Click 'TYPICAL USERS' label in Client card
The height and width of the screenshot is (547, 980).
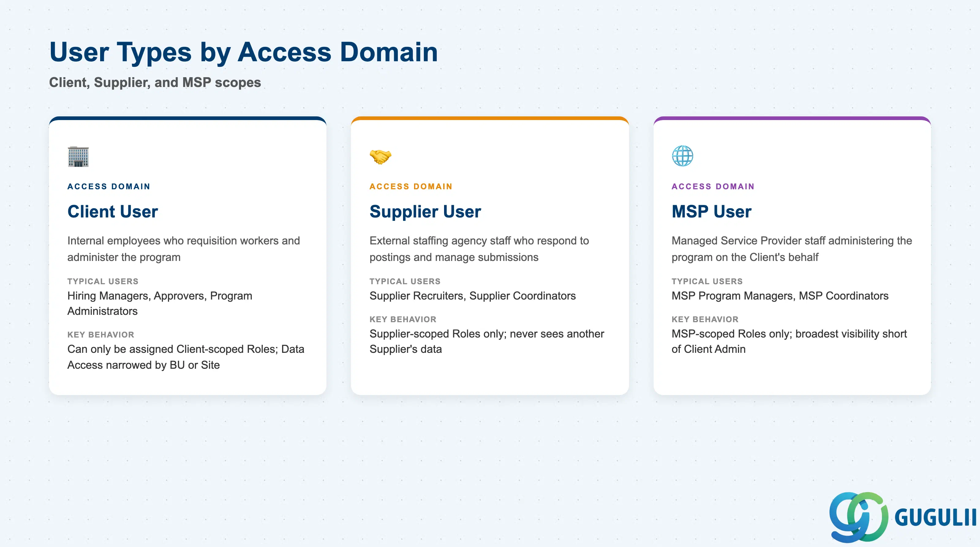tap(103, 281)
